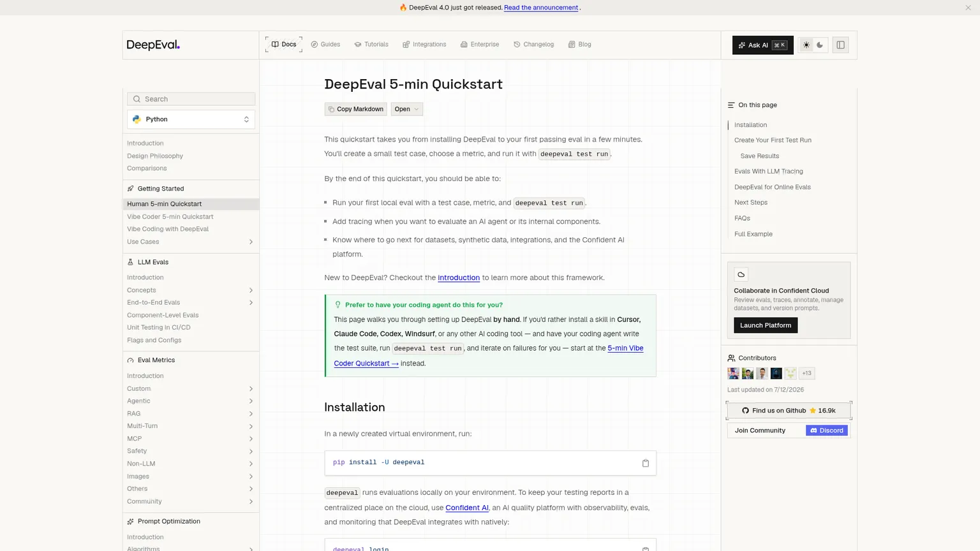
Task: Open the Confident AI link
Action: click(x=467, y=508)
